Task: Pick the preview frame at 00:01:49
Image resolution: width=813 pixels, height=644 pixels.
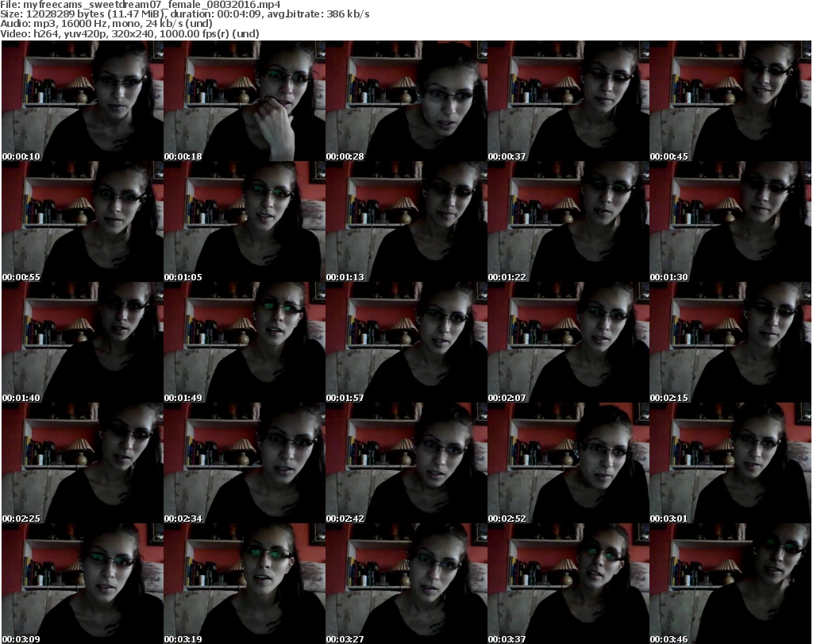Action: point(245,343)
